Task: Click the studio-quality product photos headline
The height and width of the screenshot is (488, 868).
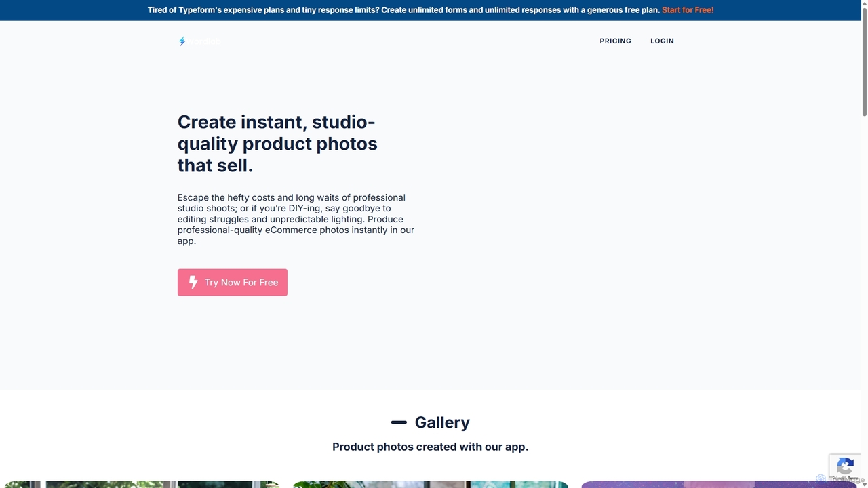Action: coord(277,144)
